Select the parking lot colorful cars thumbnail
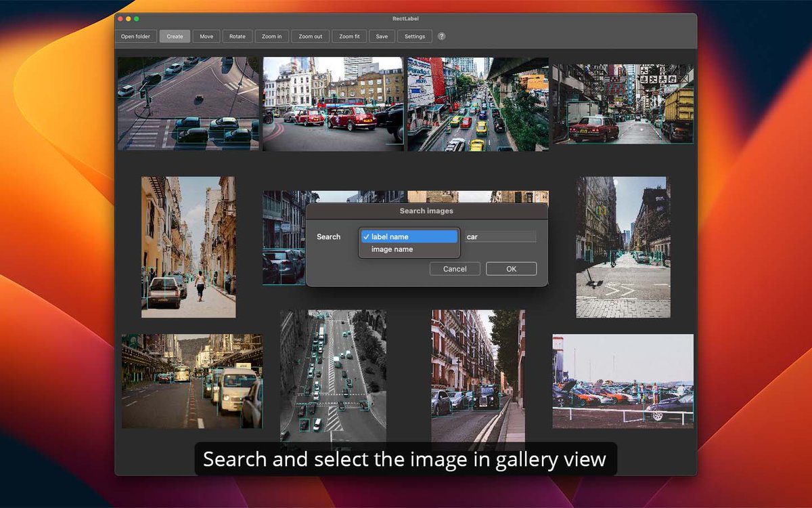Image resolution: width=812 pixels, height=508 pixels. (x=623, y=381)
